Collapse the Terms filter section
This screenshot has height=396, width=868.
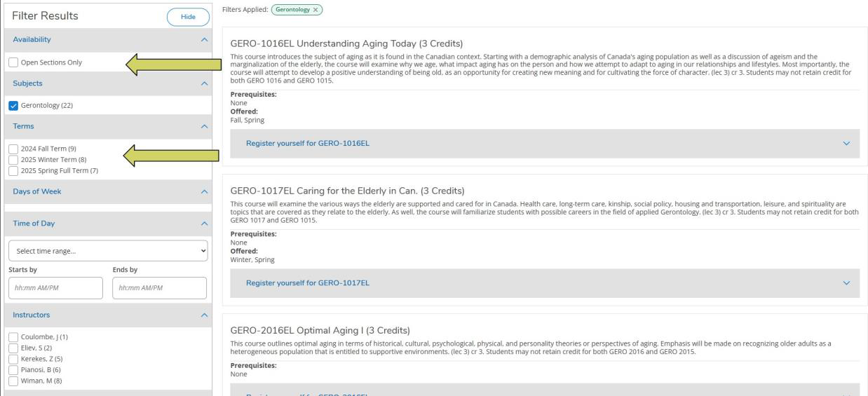point(203,127)
